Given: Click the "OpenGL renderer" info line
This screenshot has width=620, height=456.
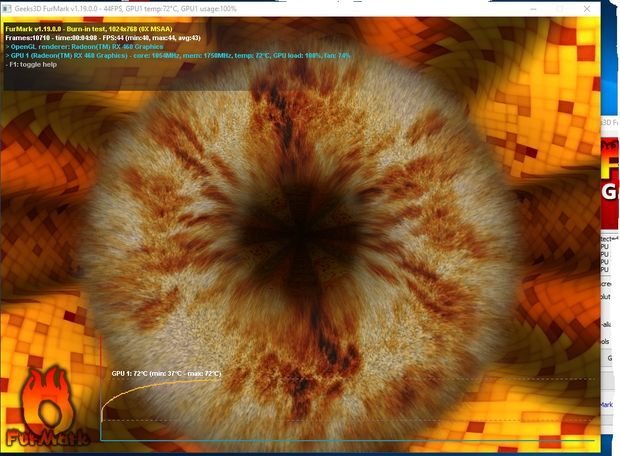Looking at the screenshot, I should click(84, 47).
